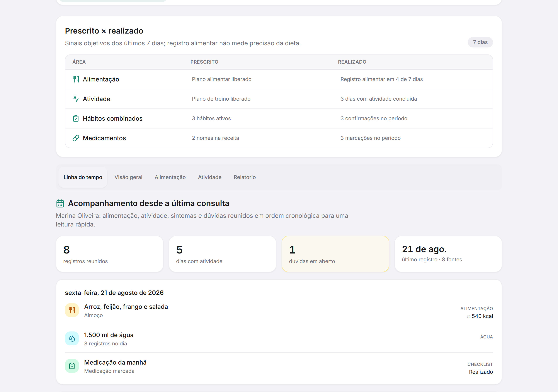Click 3 confirmações no período cell
558x392 pixels.
tap(374, 118)
